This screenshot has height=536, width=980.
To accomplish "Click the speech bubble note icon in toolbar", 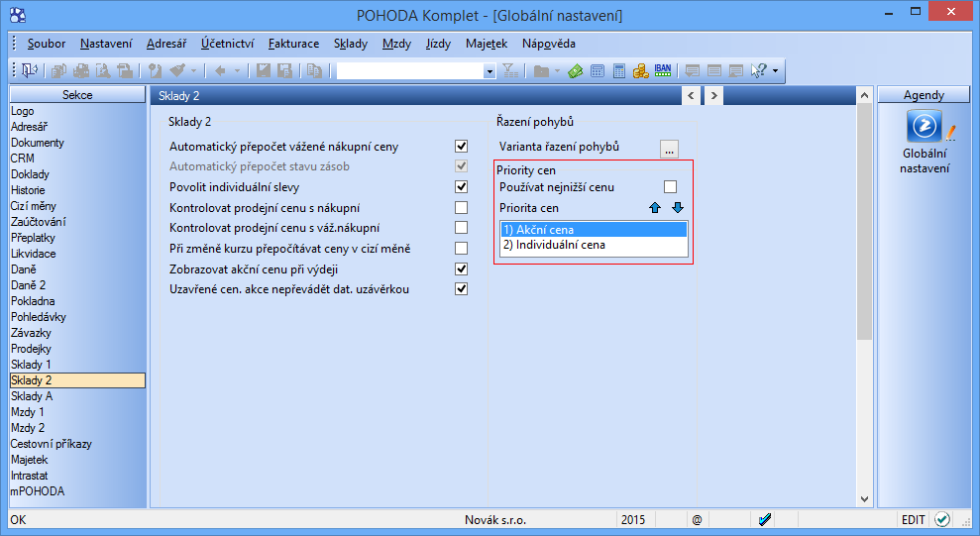I will pos(692,71).
